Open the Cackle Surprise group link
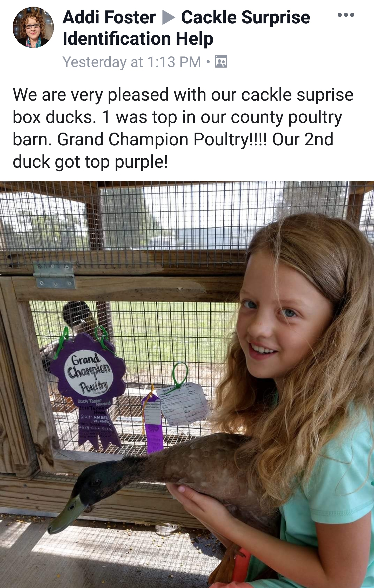Viewport: 374px width, 588px height. click(245, 18)
